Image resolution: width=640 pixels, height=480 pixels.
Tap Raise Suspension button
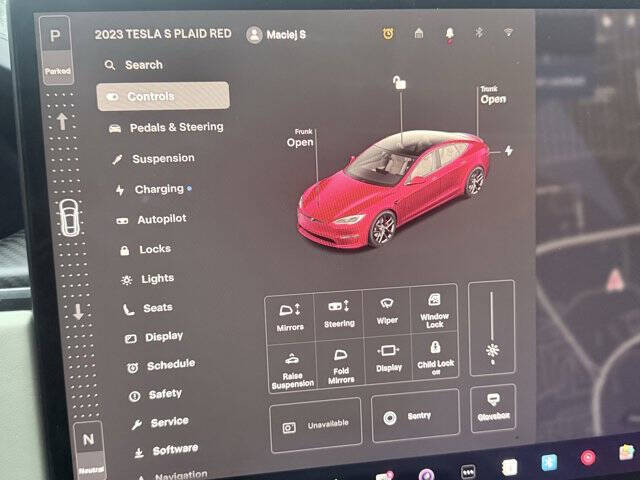[292, 370]
